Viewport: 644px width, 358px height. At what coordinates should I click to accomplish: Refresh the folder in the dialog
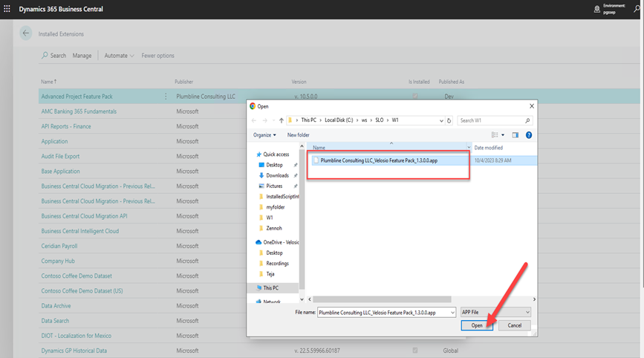coord(449,121)
